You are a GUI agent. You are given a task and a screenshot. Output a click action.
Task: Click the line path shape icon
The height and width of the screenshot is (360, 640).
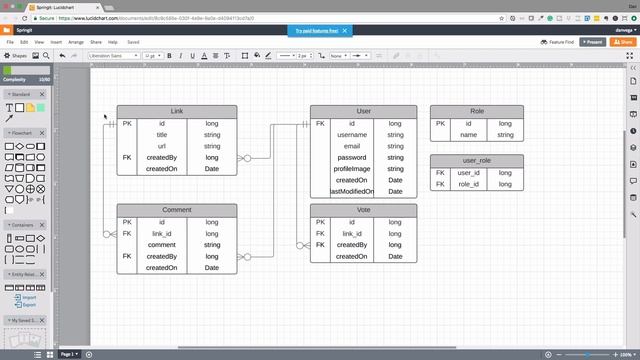click(x=322, y=56)
